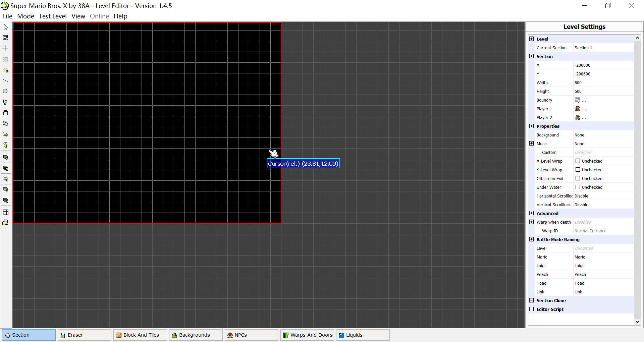
Task: Select the circle drawing tool
Action: coord(6,91)
